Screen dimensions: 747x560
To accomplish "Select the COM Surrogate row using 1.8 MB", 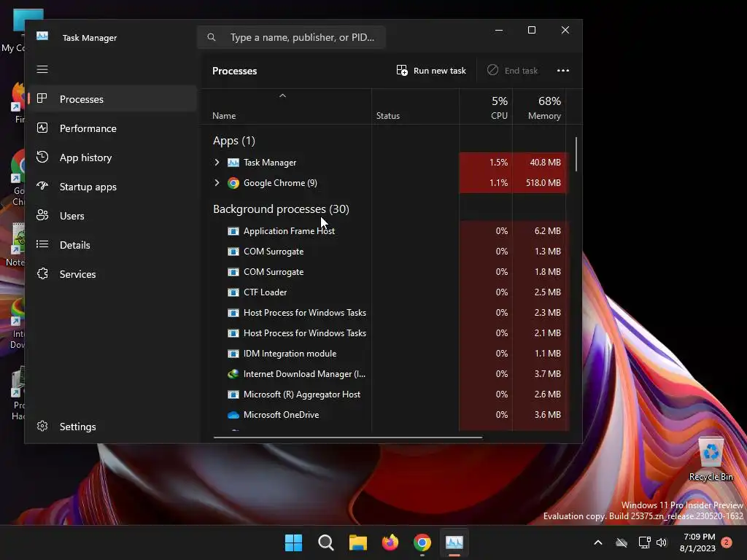I will pyautogui.click(x=385, y=272).
